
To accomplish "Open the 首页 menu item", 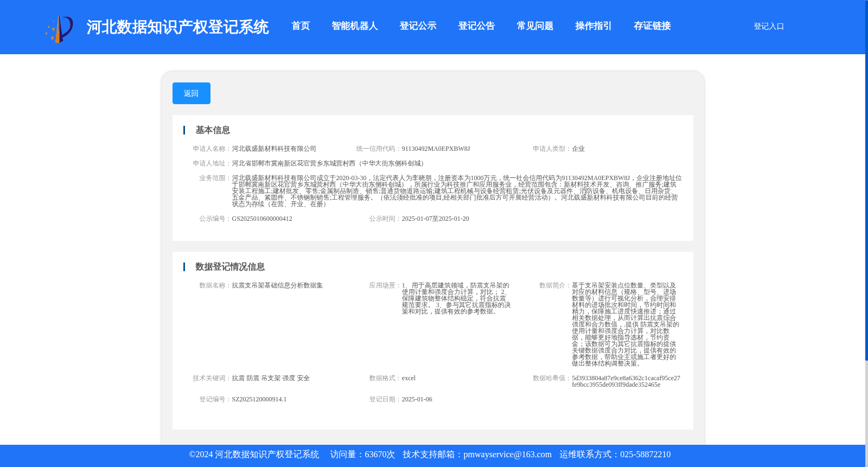I will pos(301,26).
